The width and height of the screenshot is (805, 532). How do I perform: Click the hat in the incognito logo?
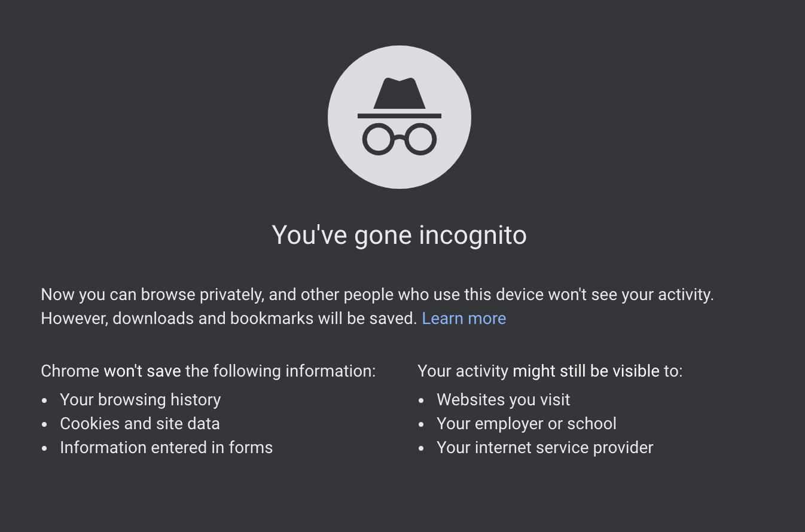(x=400, y=97)
